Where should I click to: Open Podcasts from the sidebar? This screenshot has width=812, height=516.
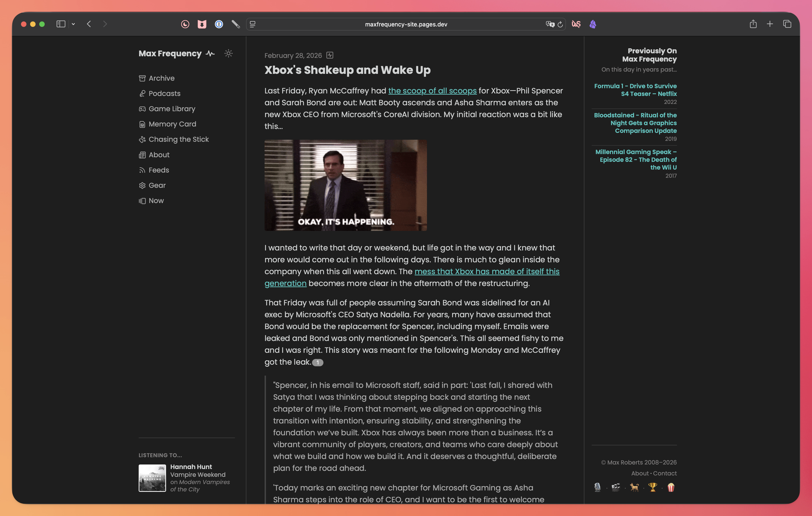(164, 93)
